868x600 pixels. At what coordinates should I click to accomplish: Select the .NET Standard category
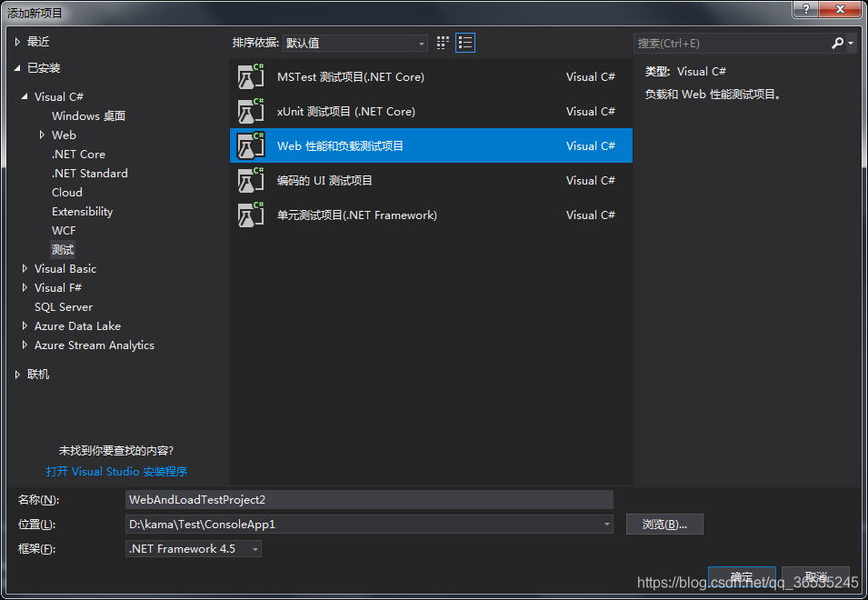(89, 174)
